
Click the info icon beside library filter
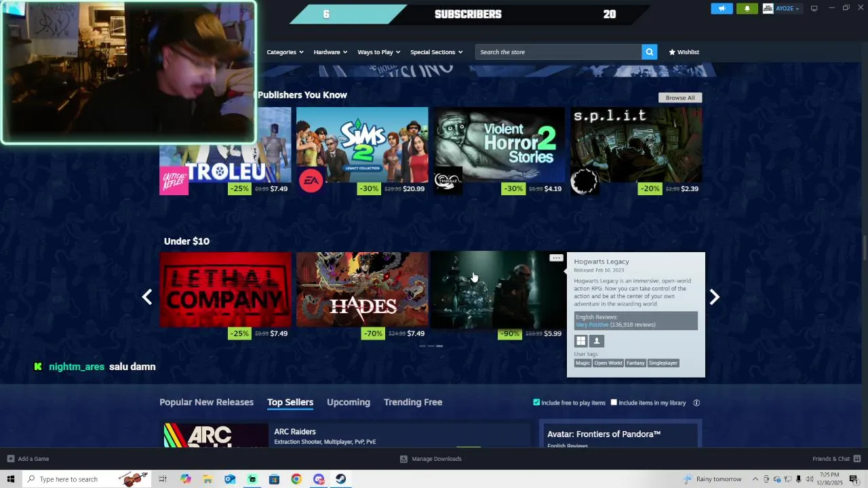pos(696,403)
